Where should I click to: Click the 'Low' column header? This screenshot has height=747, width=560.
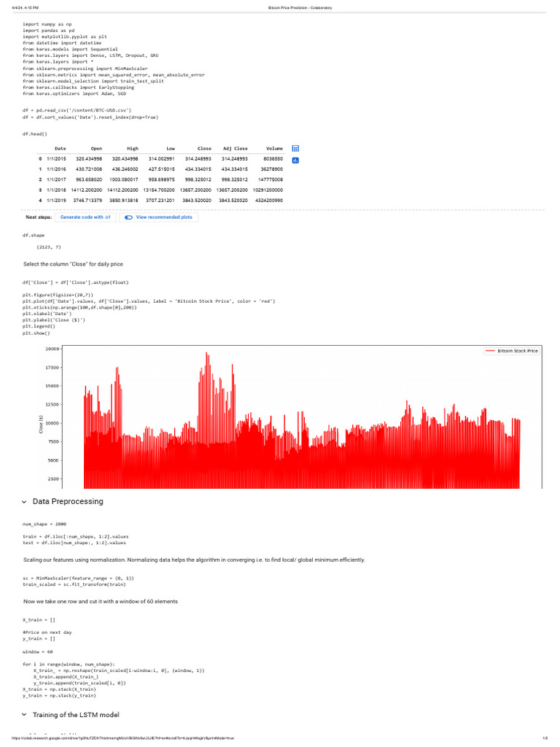[x=171, y=149]
